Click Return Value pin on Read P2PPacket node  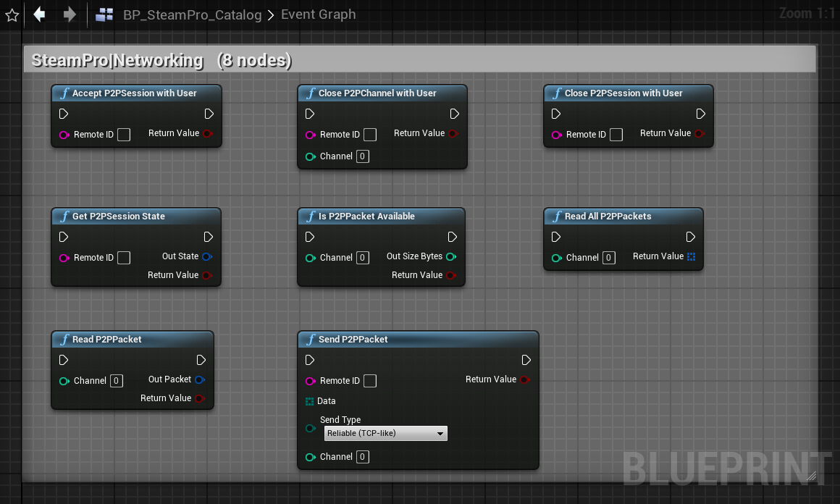coord(200,398)
